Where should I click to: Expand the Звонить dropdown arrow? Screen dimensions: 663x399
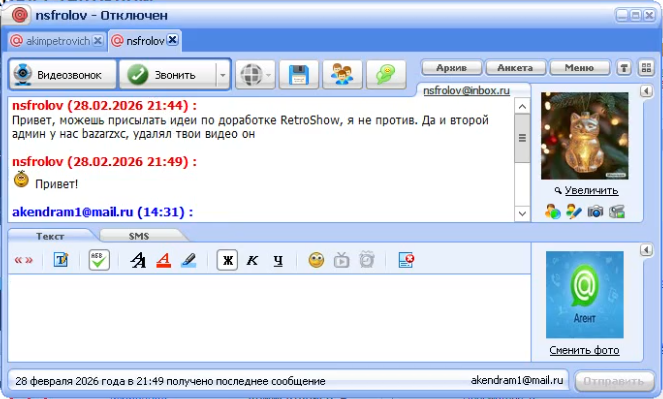223,75
